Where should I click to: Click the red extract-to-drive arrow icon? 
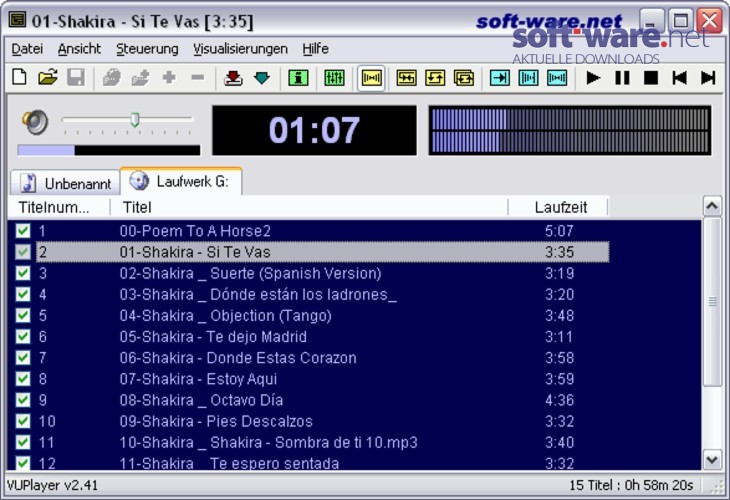(233, 77)
